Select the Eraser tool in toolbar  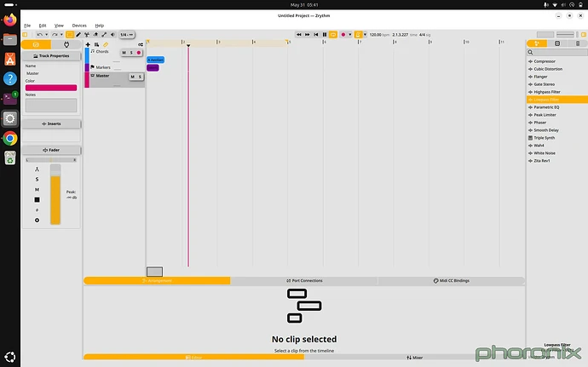pyautogui.click(x=95, y=35)
